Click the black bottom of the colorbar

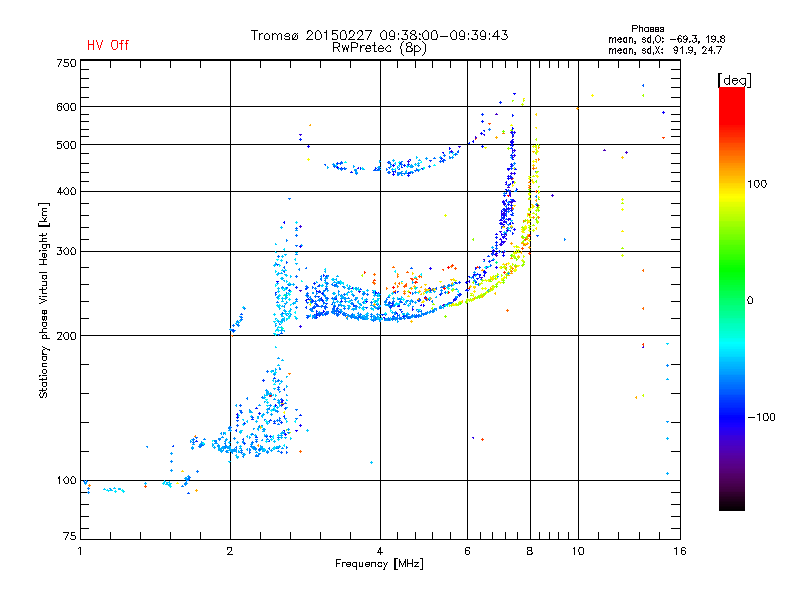pyautogui.click(x=732, y=503)
